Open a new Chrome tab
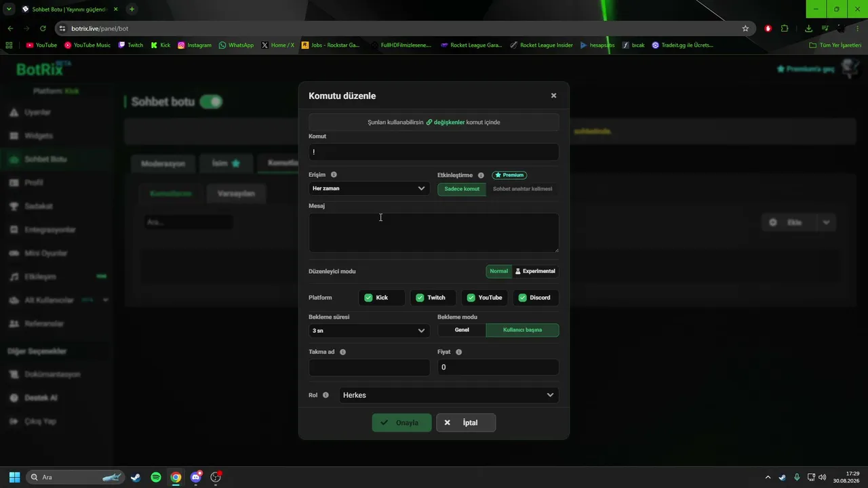This screenshot has width=868, height=488. click(x=132, y=9)
